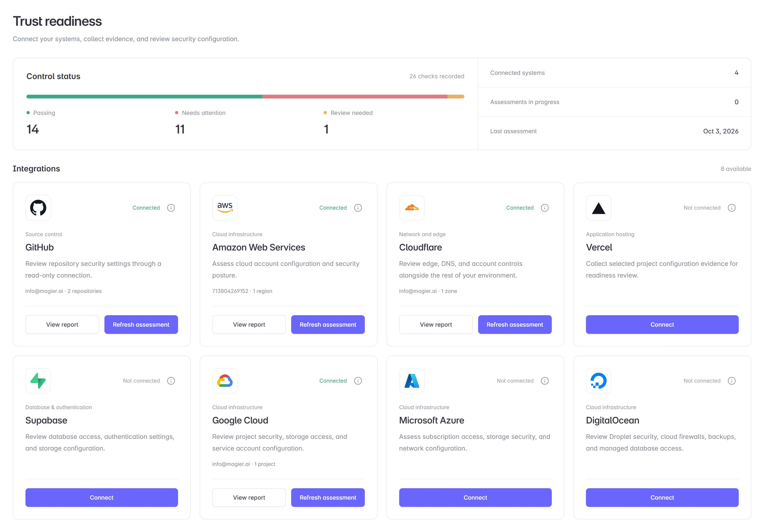Click the '8 available' label

pyautogui.click(x=736, y=169)
